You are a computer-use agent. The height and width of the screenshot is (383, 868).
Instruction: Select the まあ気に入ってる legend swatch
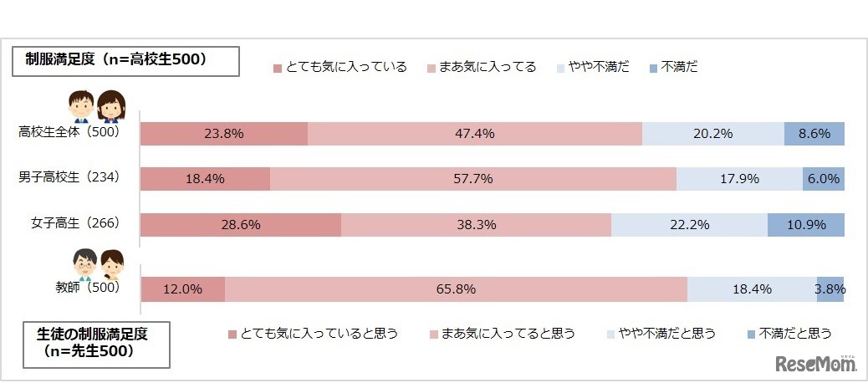pyautogui.click(x=431, y=68)
